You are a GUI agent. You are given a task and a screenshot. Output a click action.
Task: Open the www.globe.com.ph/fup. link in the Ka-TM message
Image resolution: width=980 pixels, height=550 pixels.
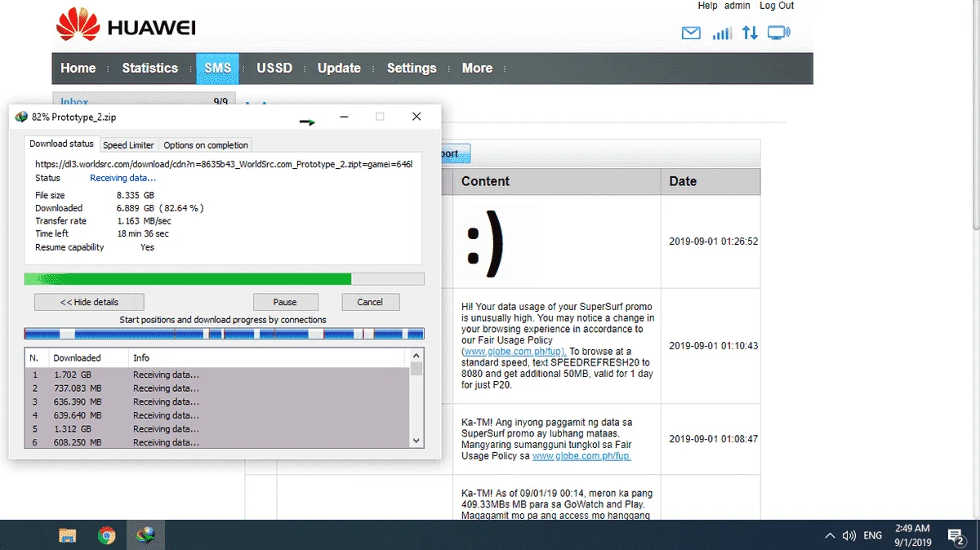click(x=581, y=456)
